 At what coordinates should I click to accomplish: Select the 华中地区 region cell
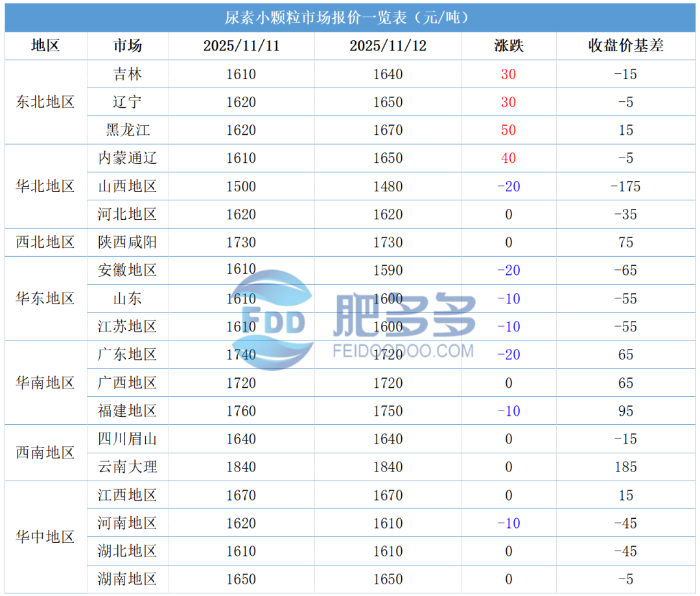[x=45, y=537]
